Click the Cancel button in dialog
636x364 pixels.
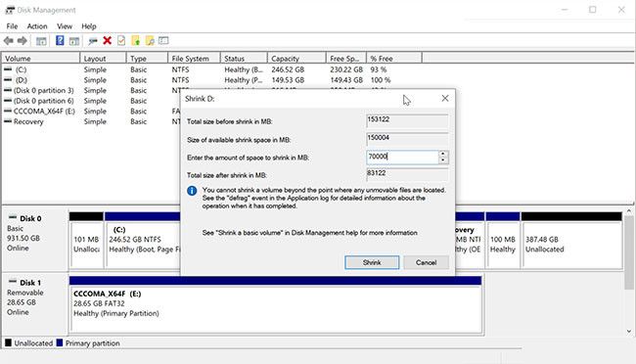pyautogui.click(x=426, y=262)
